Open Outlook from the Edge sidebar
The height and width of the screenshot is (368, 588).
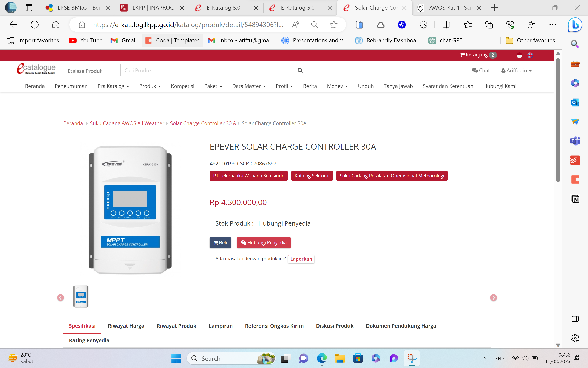[575, 102]
